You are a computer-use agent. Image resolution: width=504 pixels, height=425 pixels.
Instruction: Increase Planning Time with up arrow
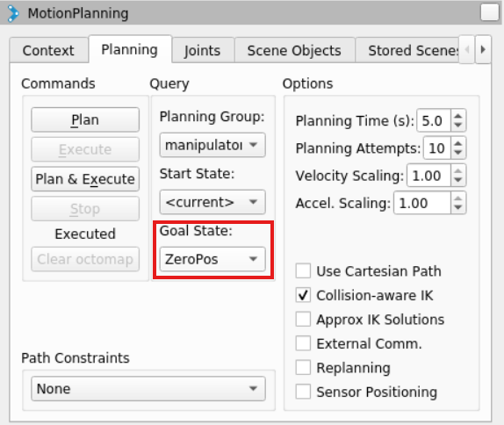pos(458,116)
